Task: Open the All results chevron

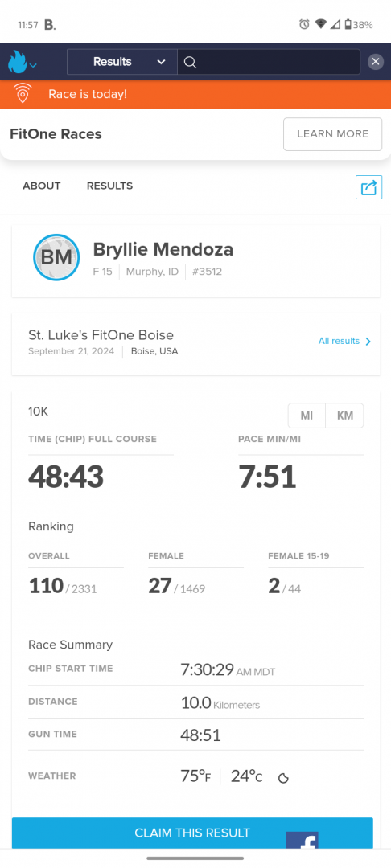Action: pos(368,342)
